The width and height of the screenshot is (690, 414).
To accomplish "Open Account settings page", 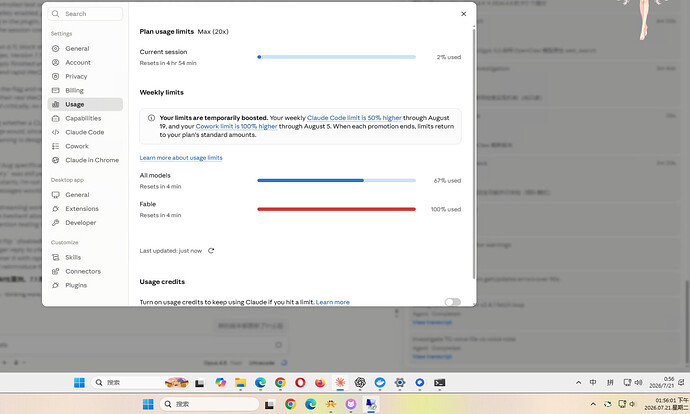I will 85,62.
